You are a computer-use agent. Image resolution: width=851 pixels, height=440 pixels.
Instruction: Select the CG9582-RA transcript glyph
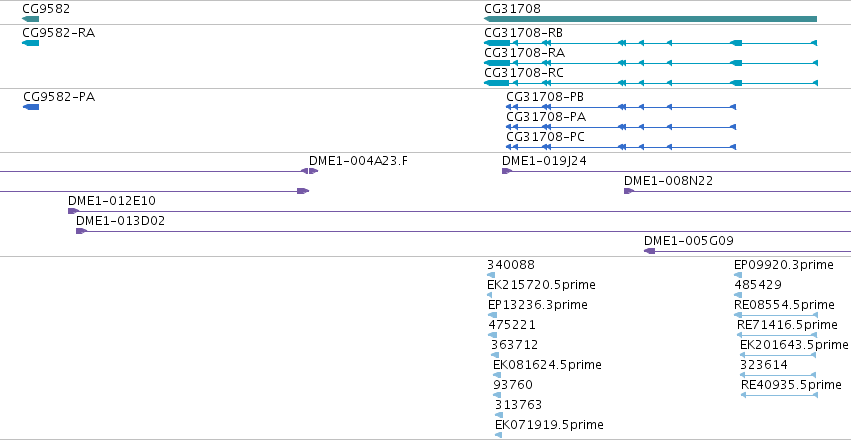[x=30, y=43]
